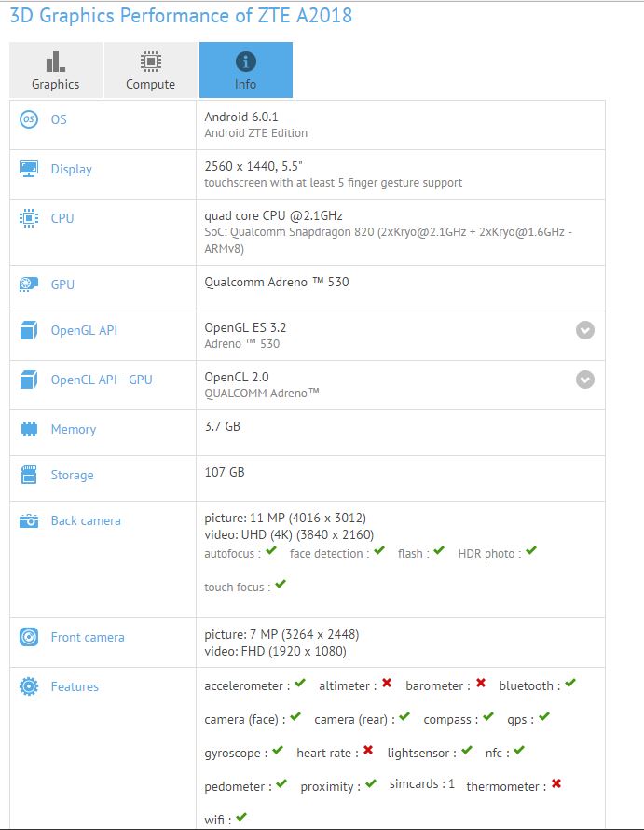Viewport: 644px width, 830px height.
Task: Click the GPU label
Action: [62, 284]
